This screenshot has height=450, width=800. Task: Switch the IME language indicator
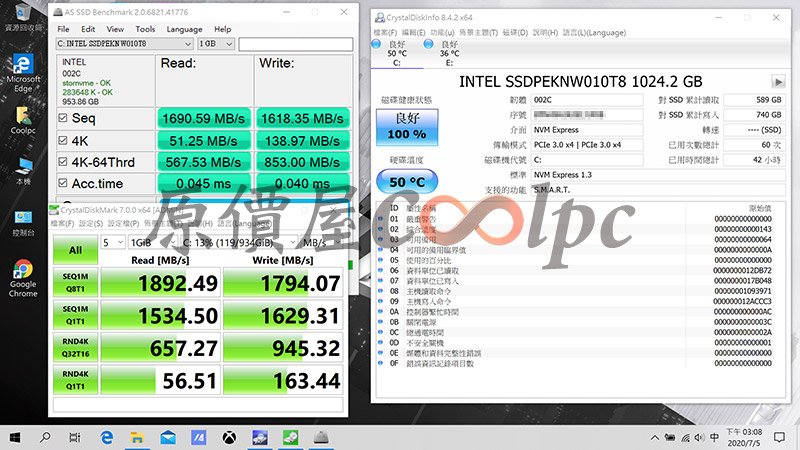[714, 438]
